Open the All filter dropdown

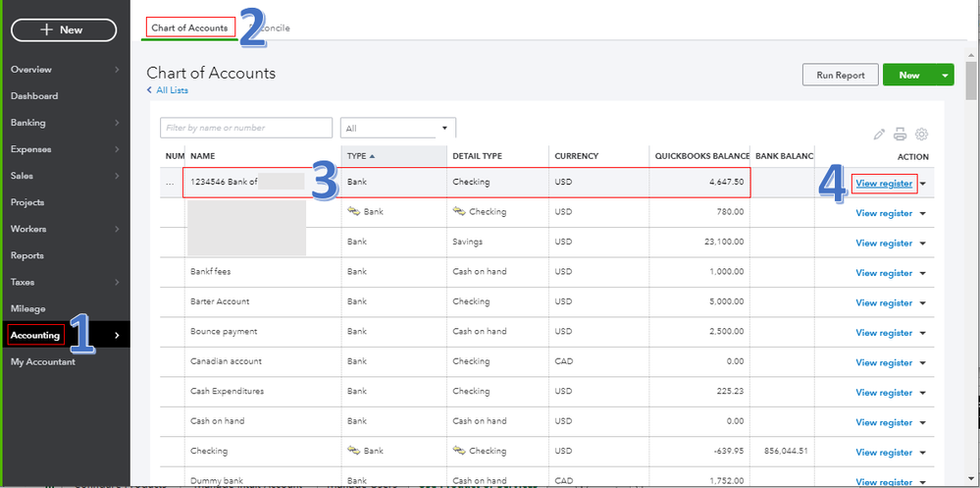397,128
